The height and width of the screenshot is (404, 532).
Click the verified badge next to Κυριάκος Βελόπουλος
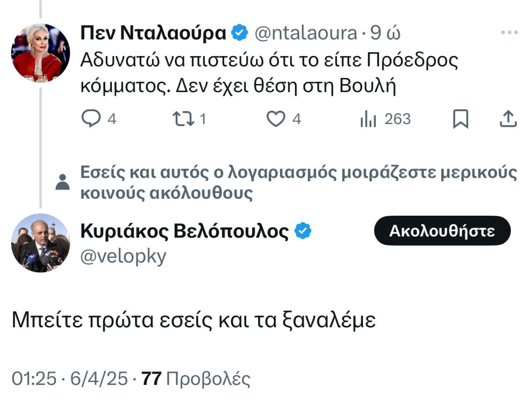(x=303, y=231)
